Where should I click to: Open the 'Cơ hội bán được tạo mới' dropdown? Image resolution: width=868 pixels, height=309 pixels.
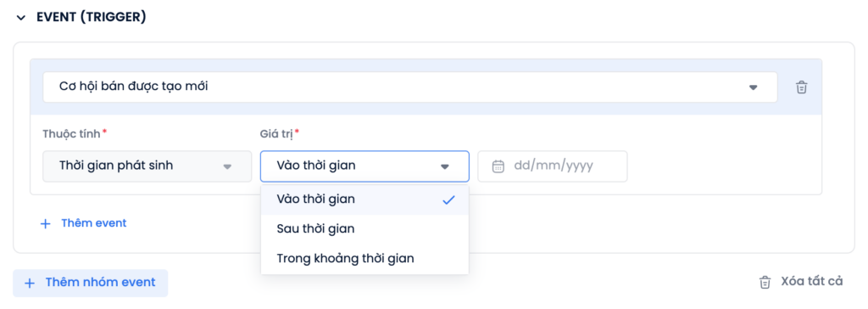[x=410, y=87]
